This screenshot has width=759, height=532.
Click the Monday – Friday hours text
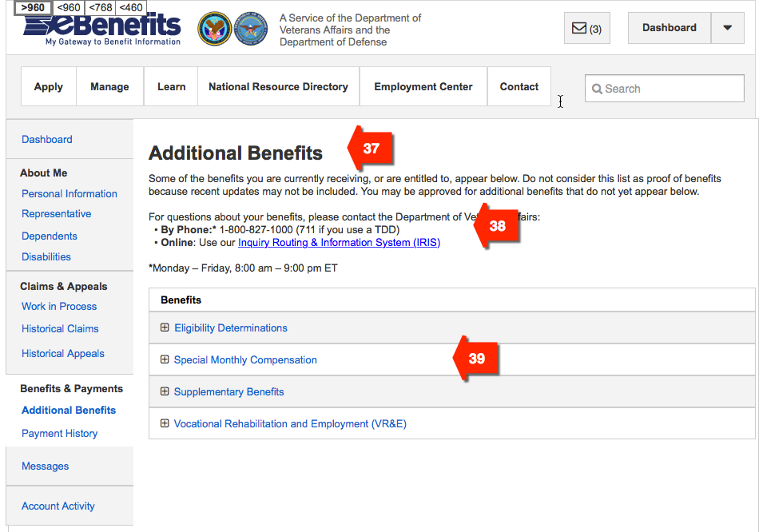tap(243, 268)
